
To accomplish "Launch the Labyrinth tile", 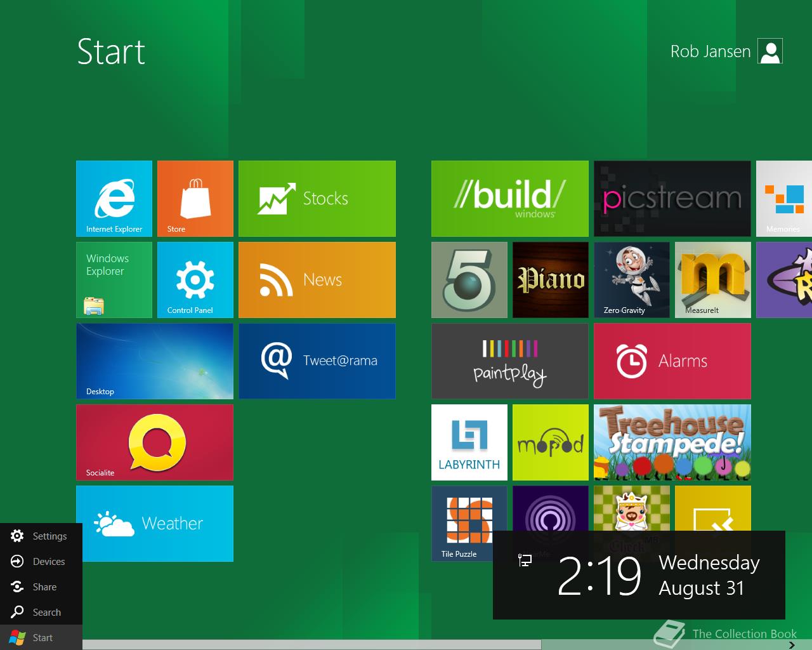I will click(469, 442).
